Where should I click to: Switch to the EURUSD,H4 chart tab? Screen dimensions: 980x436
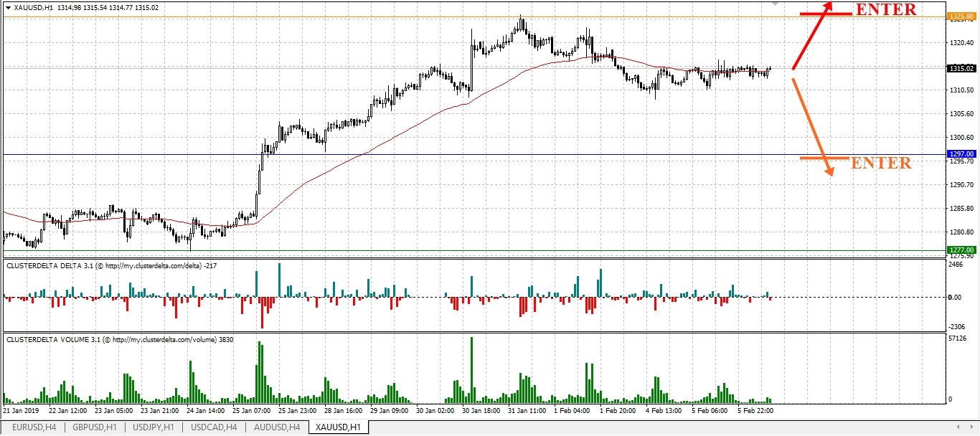tap(34, 427)
